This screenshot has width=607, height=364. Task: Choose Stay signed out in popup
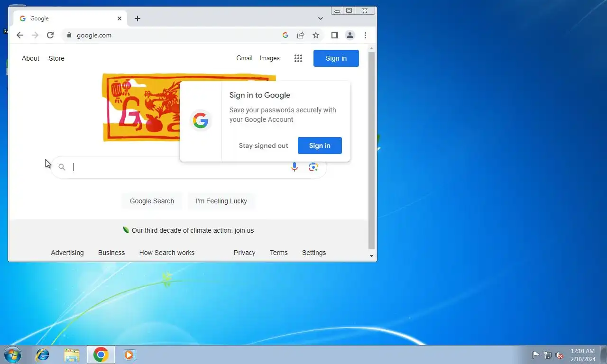pyautogui.click(x=263, y=146)
